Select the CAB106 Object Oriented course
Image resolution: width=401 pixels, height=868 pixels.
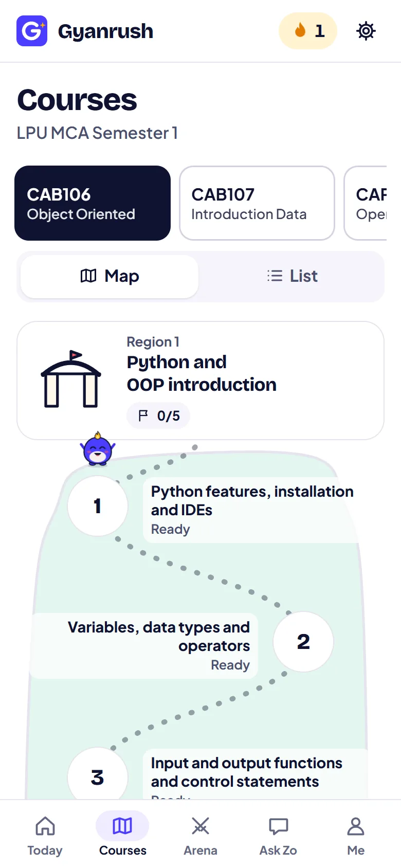[x=93, y=203]
